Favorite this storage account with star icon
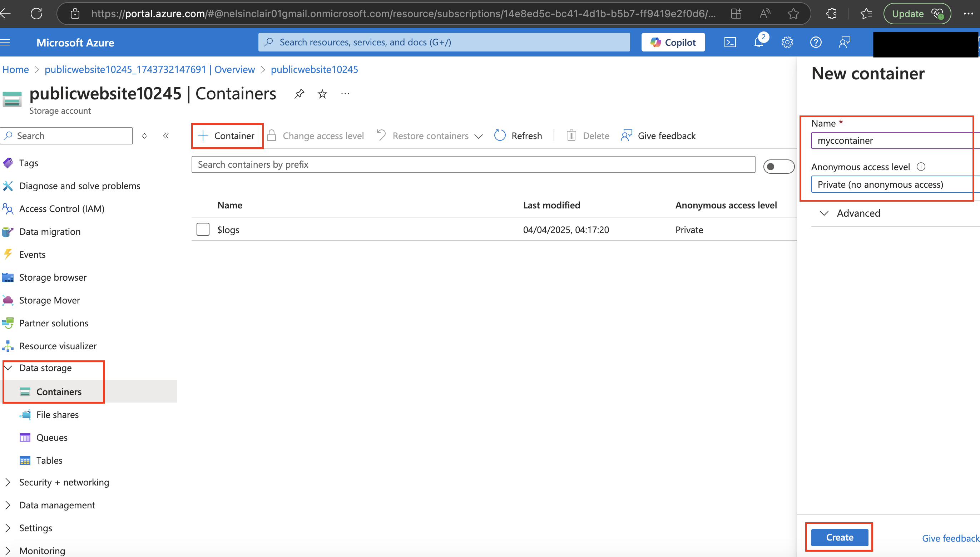980x557 pixels. 322,94
